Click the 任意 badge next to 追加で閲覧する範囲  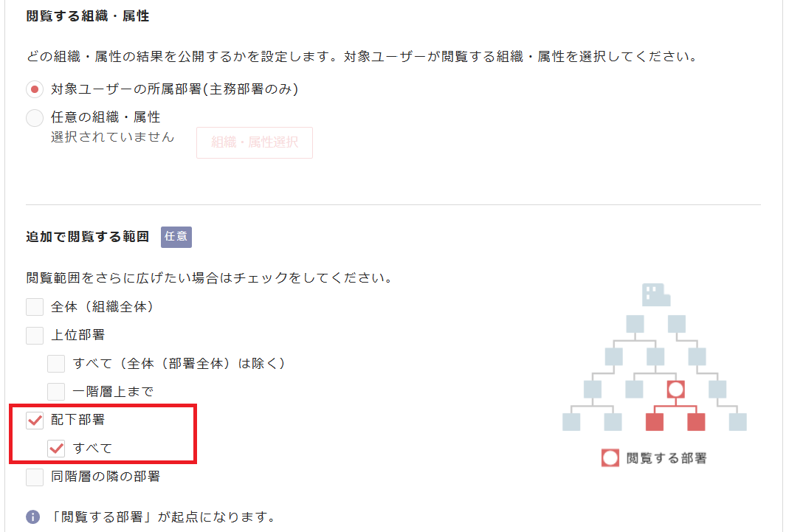click(176, 237)
